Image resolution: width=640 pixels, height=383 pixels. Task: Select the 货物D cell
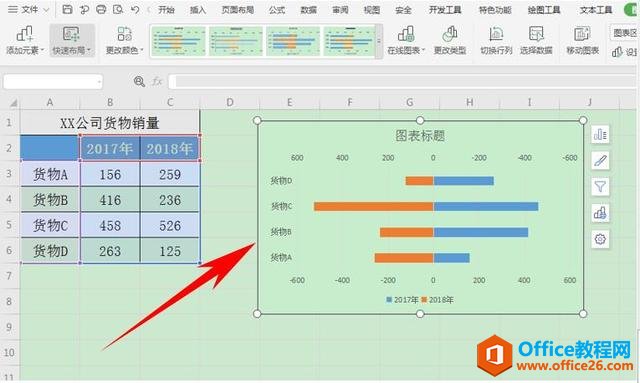click(x=50, y=251)
